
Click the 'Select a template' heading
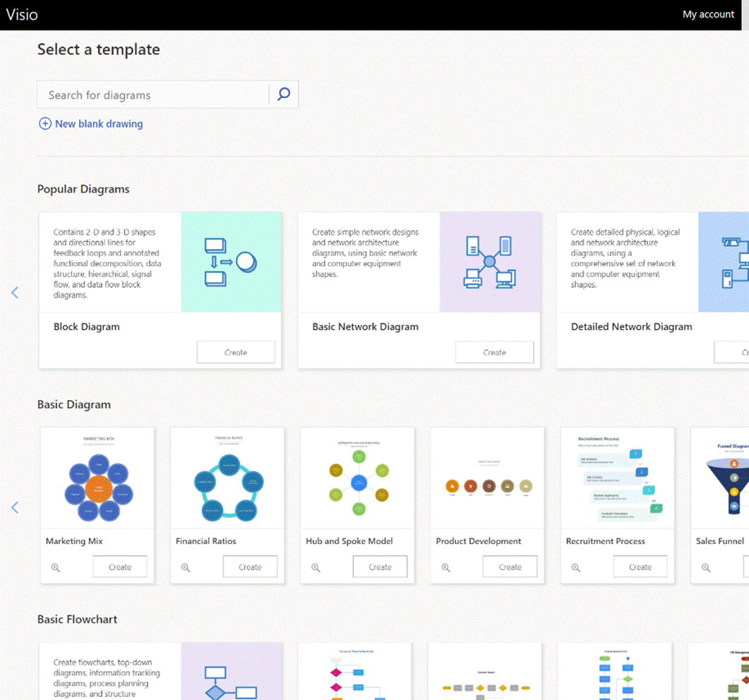(x=98, y=49)
